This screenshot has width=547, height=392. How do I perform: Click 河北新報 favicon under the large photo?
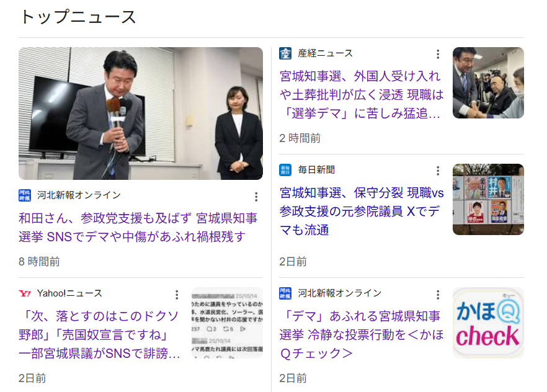(25, 195)
